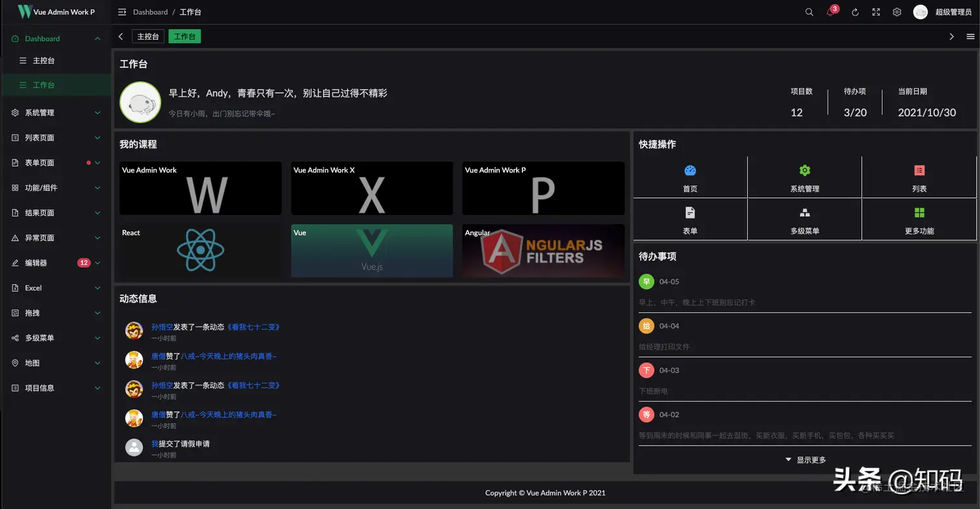The image size is (980, 509).
Task: Click Dashboard in the breadcrumb
Action: [150, 12]
